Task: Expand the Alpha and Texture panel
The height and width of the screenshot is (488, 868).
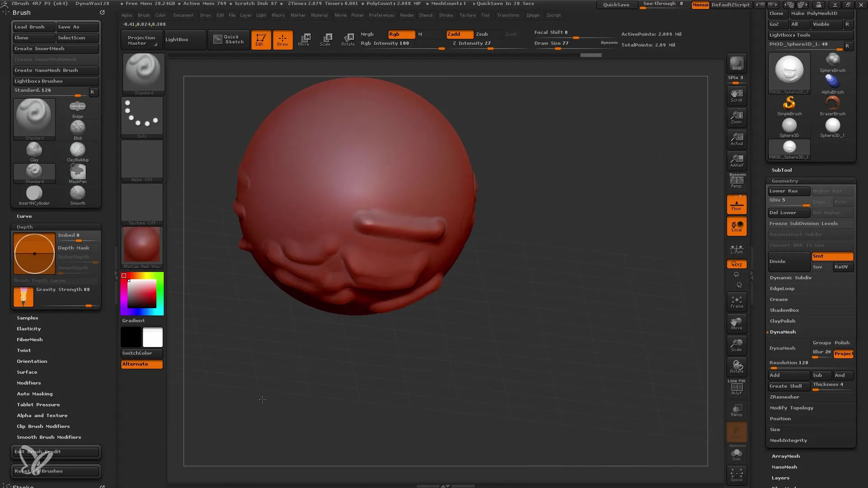Action: click(x=42, y=415)
